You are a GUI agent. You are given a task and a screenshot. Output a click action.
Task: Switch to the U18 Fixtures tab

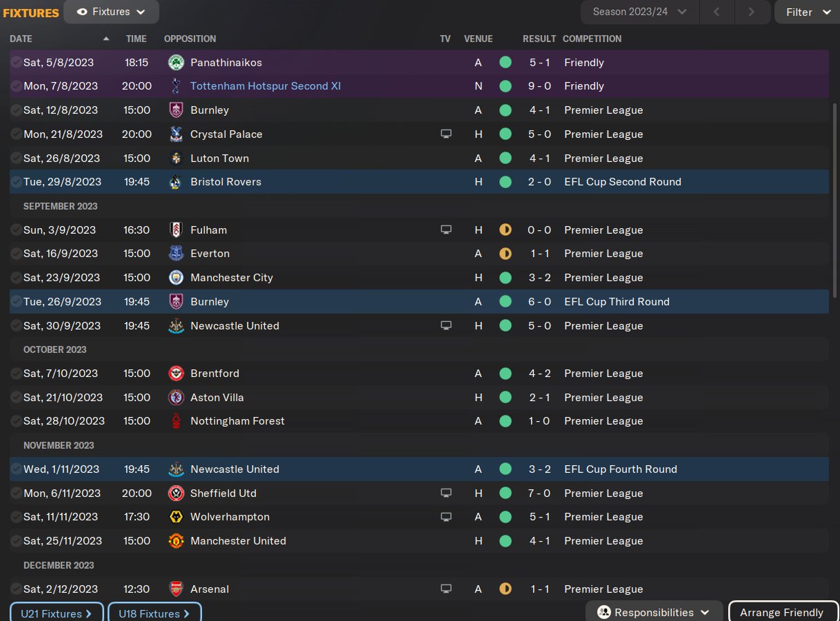tap(154, 613)
